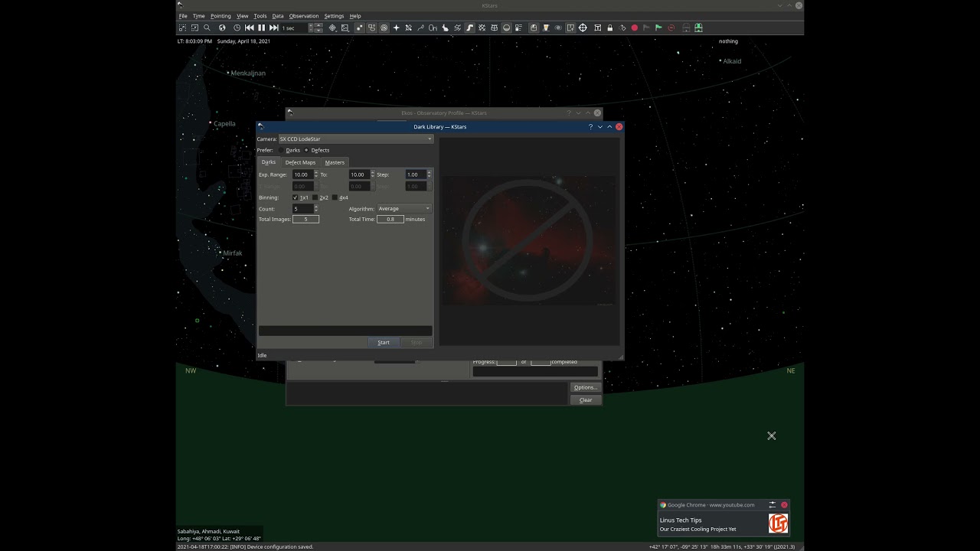Switch to the Defect Maps tab
This screenshot has width=980, height=551.
300,162
